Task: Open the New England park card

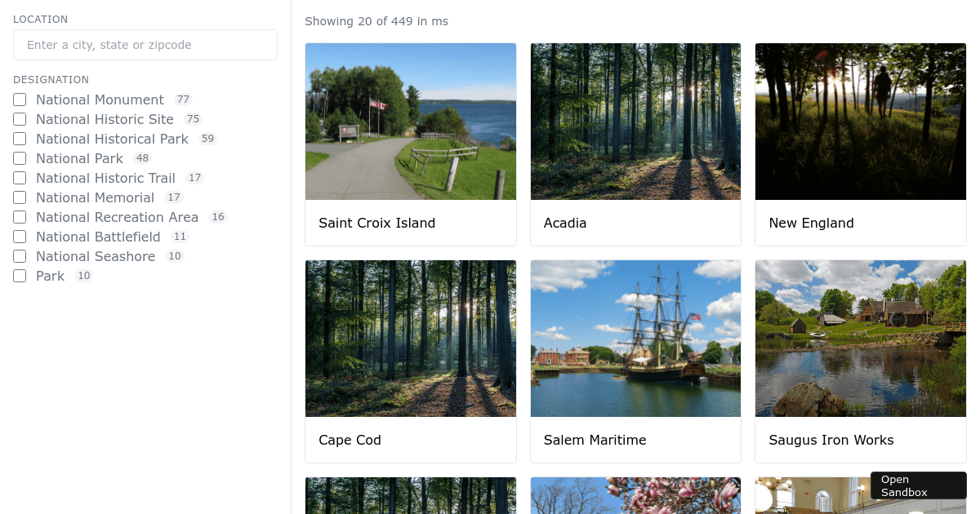Action: (860, 121)
